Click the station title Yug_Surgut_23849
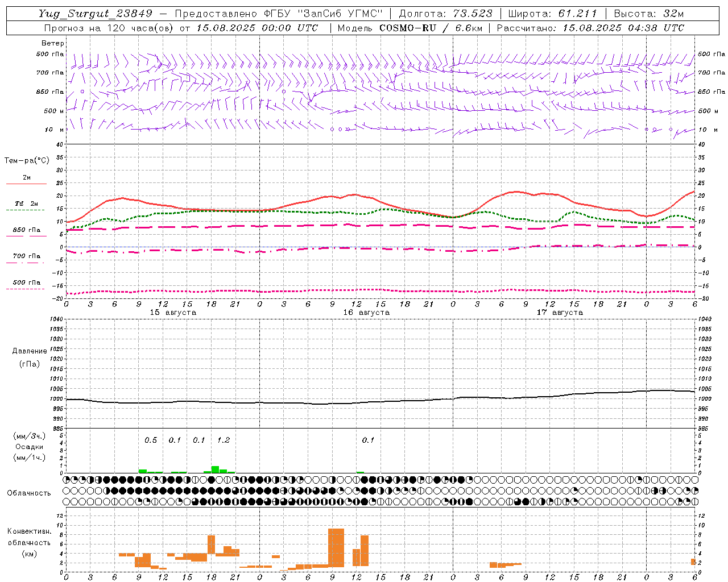The width and height of the screenshot is (728, 582). tap(96, 14)
